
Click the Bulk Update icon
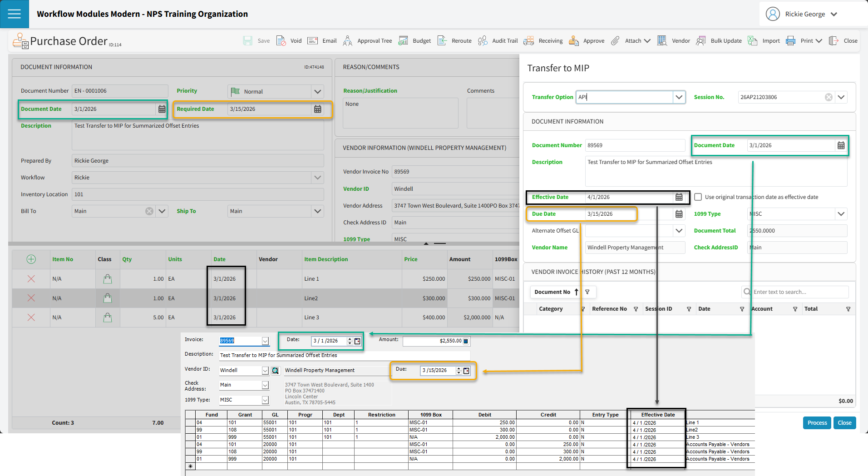[701, 41]
